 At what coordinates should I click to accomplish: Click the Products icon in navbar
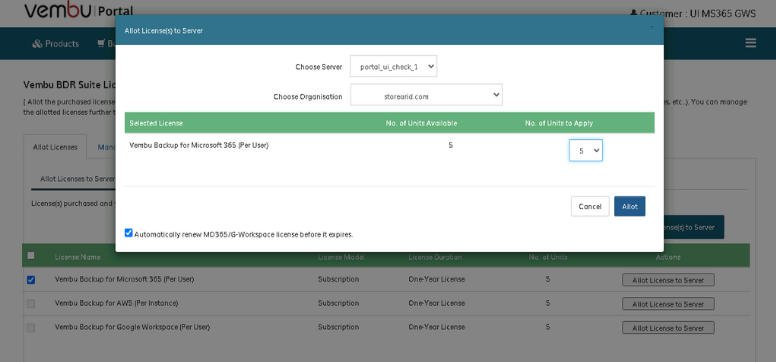tap(37, 44)
